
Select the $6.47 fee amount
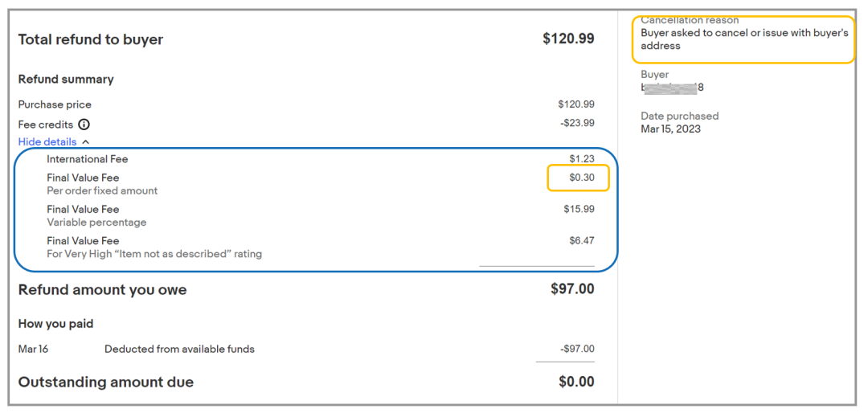pos(582,240)
